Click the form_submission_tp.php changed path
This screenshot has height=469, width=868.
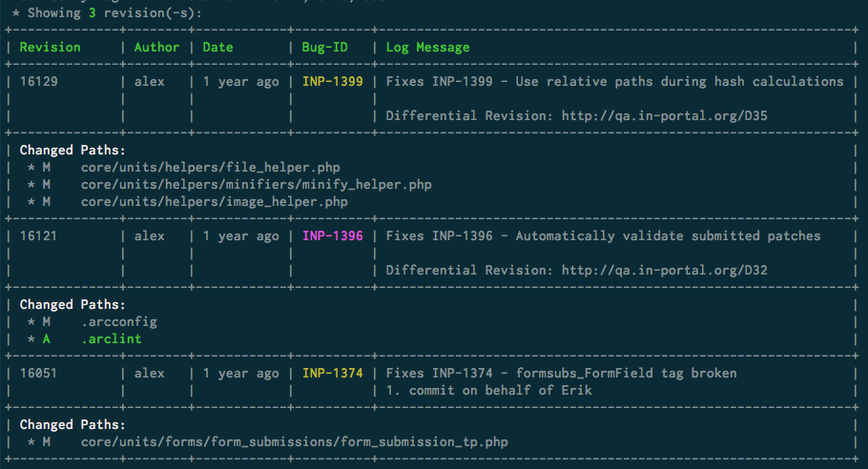295,441
